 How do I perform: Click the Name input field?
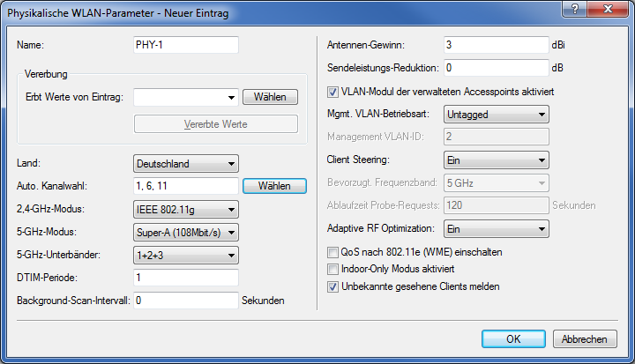click(186, 45)
